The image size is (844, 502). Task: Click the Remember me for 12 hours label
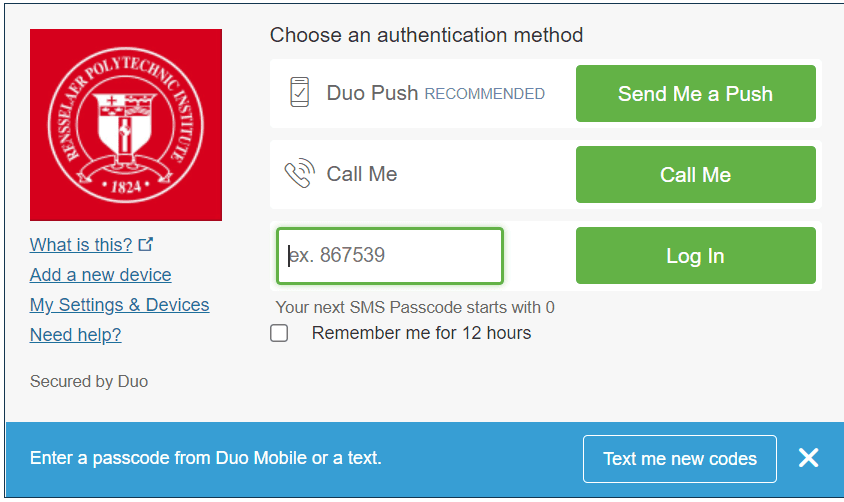421,333
